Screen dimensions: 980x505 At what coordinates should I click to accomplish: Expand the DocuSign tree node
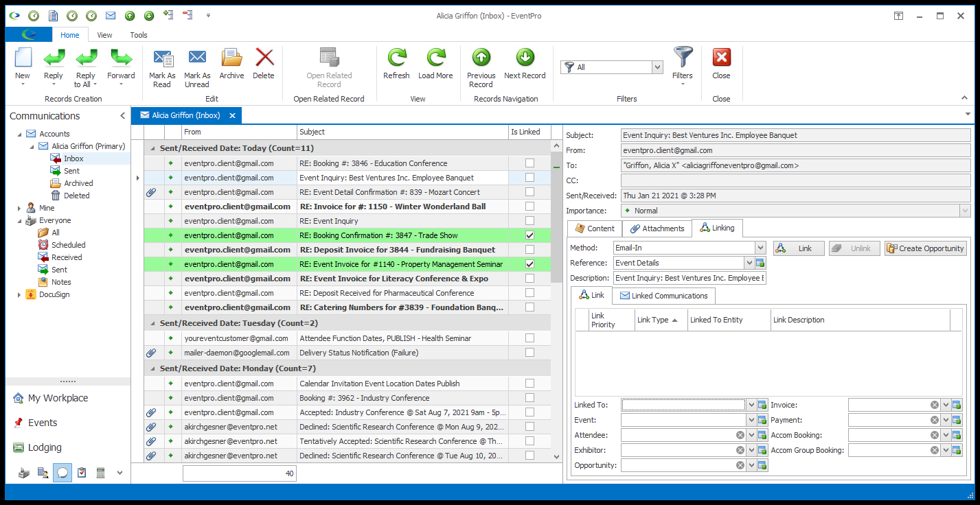click(x=19, y=294)
